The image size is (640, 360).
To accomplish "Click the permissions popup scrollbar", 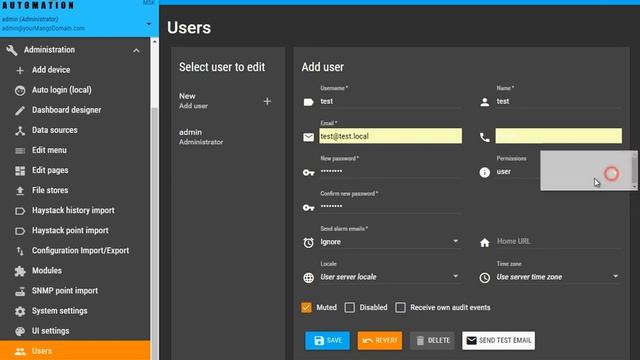I will coord(634,170).
